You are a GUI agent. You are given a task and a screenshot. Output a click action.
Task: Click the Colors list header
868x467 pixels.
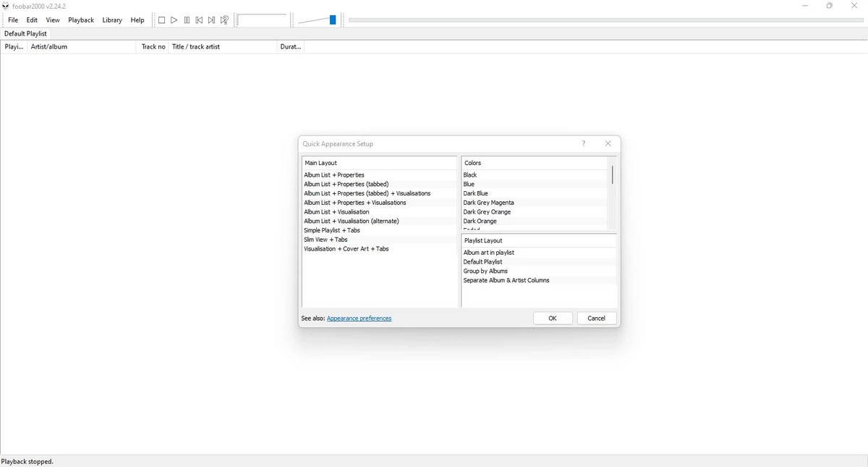[x=535, y=163]
